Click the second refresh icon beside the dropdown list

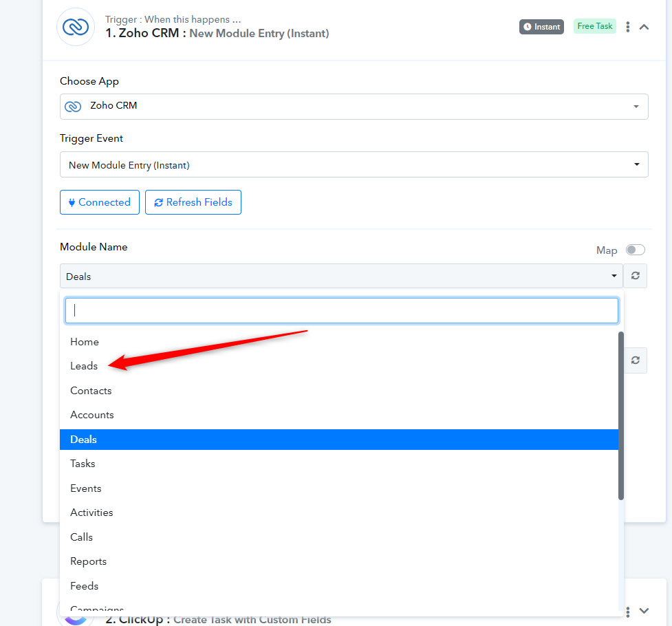[x=635, y=360]
